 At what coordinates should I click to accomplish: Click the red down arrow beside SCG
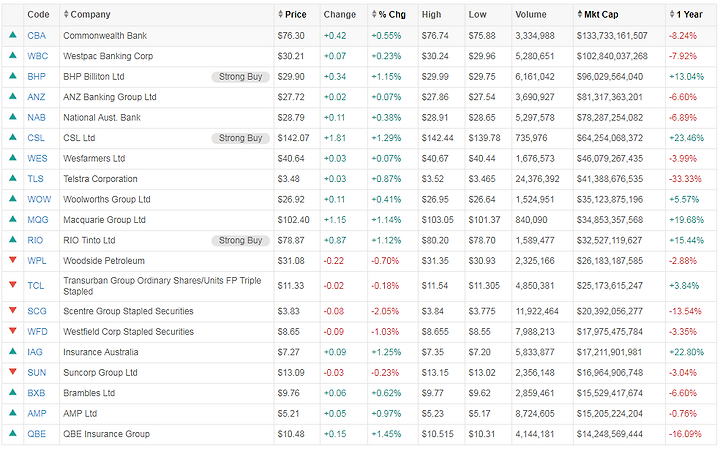[12, 311]
